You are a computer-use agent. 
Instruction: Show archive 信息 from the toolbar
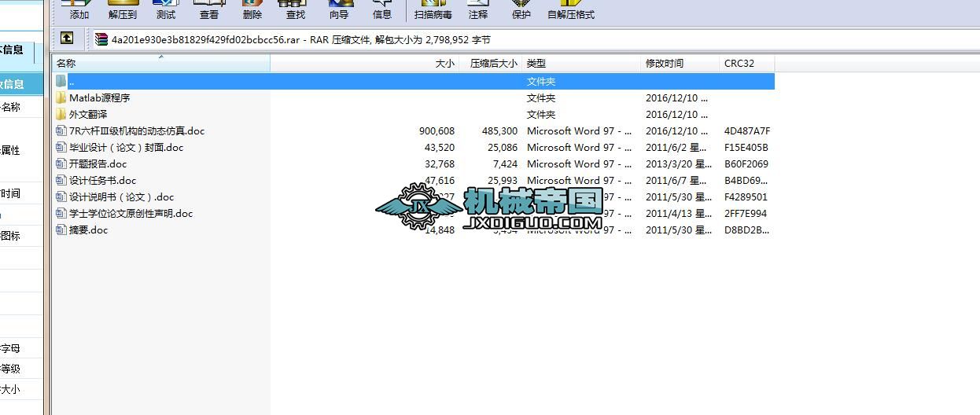coord(382,11)
